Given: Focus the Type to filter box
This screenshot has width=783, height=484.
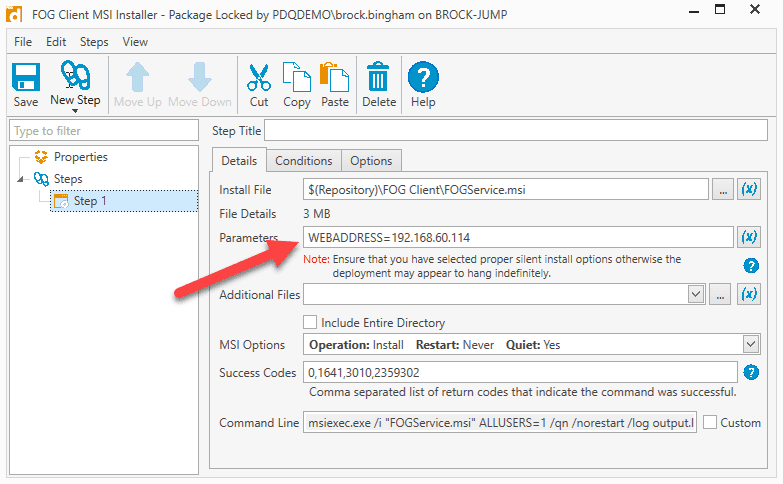Looking at the screenshot, I should pyautogui.click(x=104, y=131).
